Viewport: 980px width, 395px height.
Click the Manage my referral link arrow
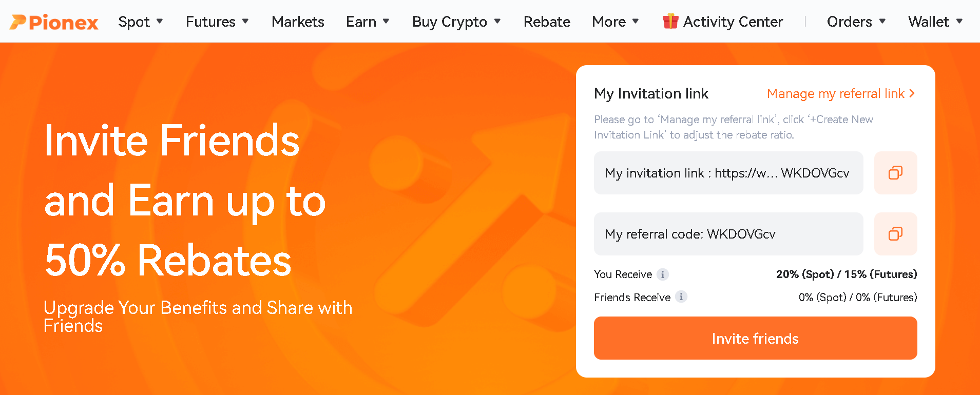point(912,93)
